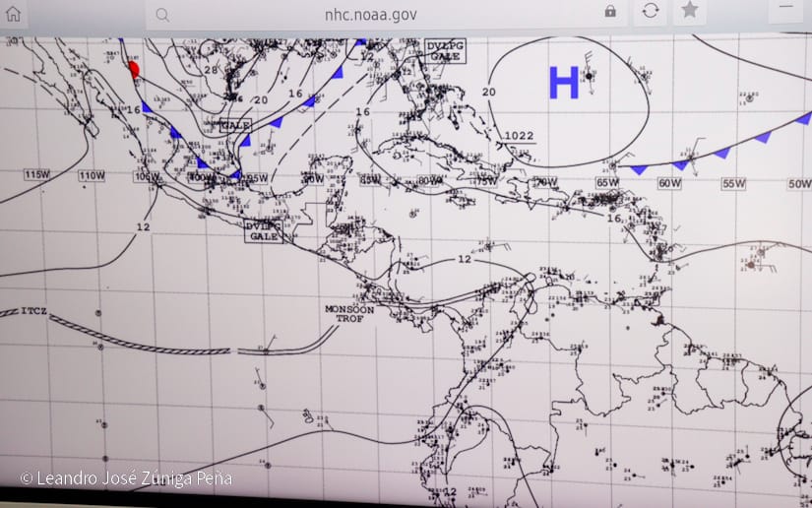Click the DVLPG GALE box at top
Image resolution: width=812 pixels, height=508 pixels.
[x=446, y=51]
